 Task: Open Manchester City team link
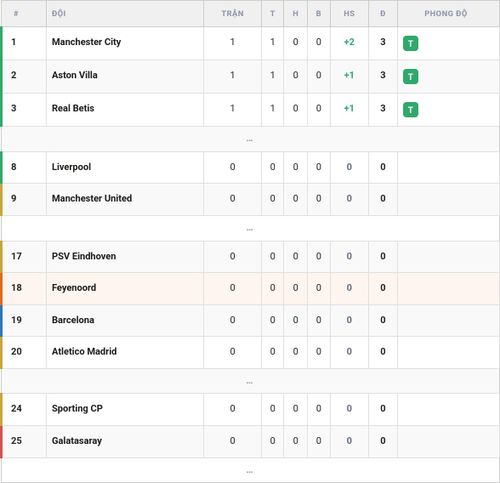86,42
